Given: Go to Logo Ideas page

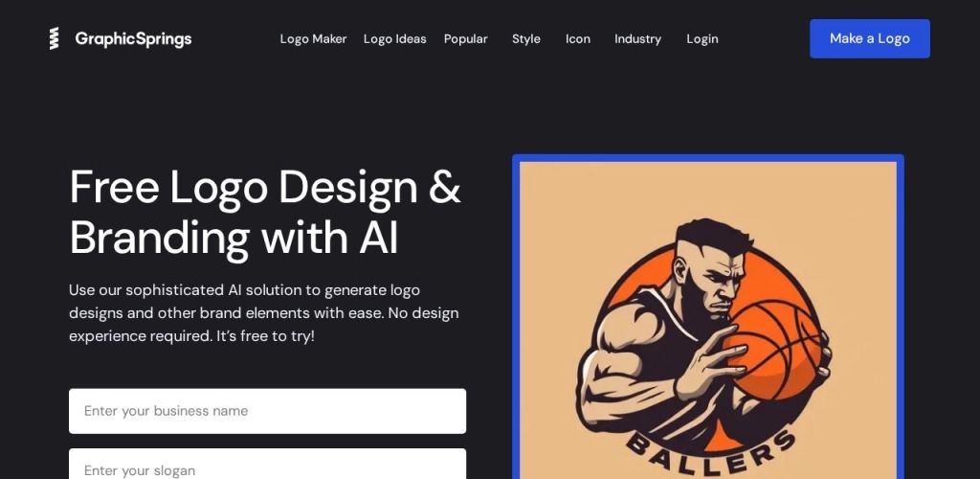Looking at the screenshot, I should [395, 38].
